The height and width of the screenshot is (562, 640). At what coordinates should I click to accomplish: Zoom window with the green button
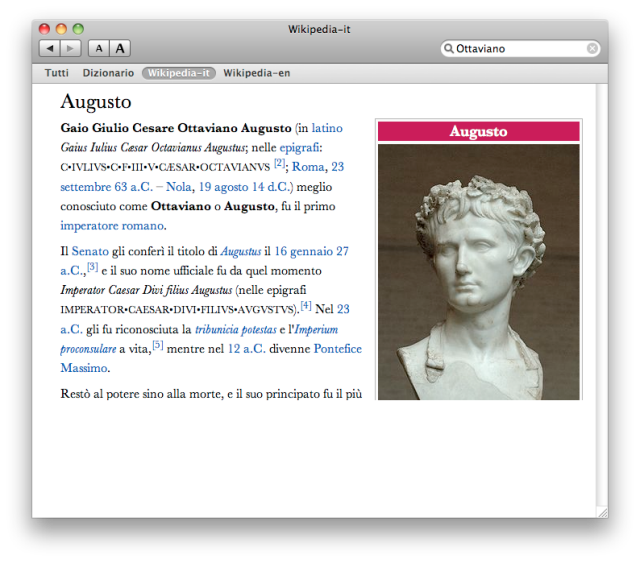(x=78, y=29)
